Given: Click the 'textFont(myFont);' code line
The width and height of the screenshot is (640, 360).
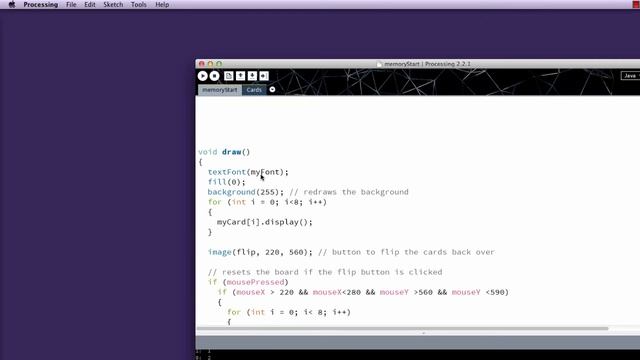Looking at the screenshot, I should point(248,172).
